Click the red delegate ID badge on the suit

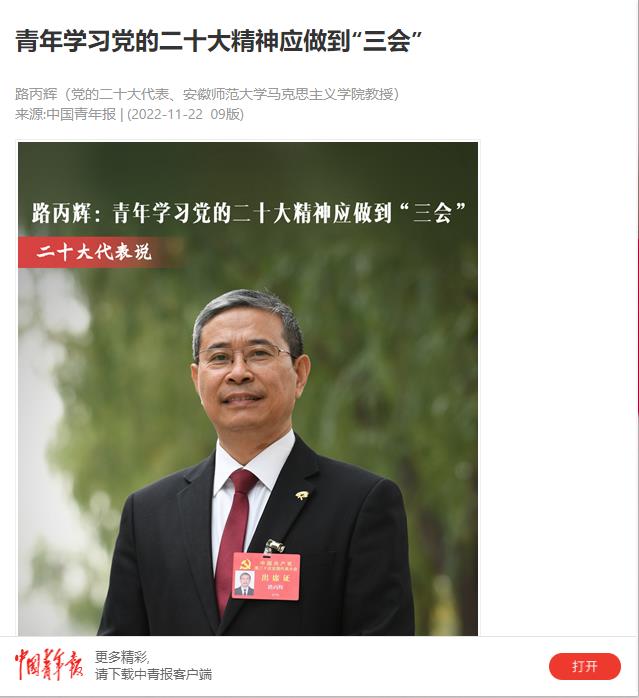pos(266,576)
